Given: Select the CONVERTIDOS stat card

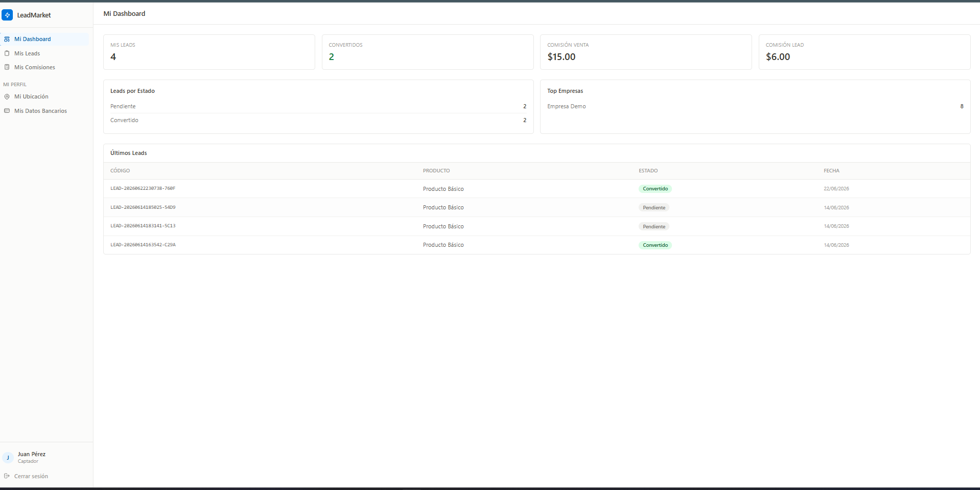Looking at the screenshot, I should pyautogui.click(x=428, y=52).
